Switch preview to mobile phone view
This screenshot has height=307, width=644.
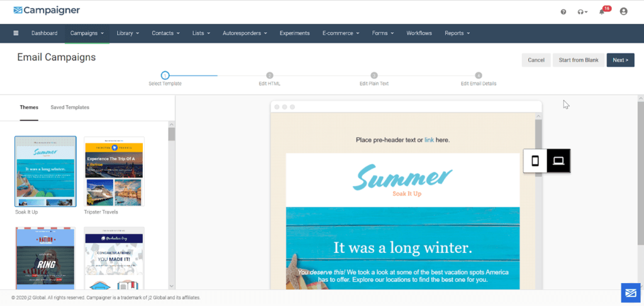point(535,160)
